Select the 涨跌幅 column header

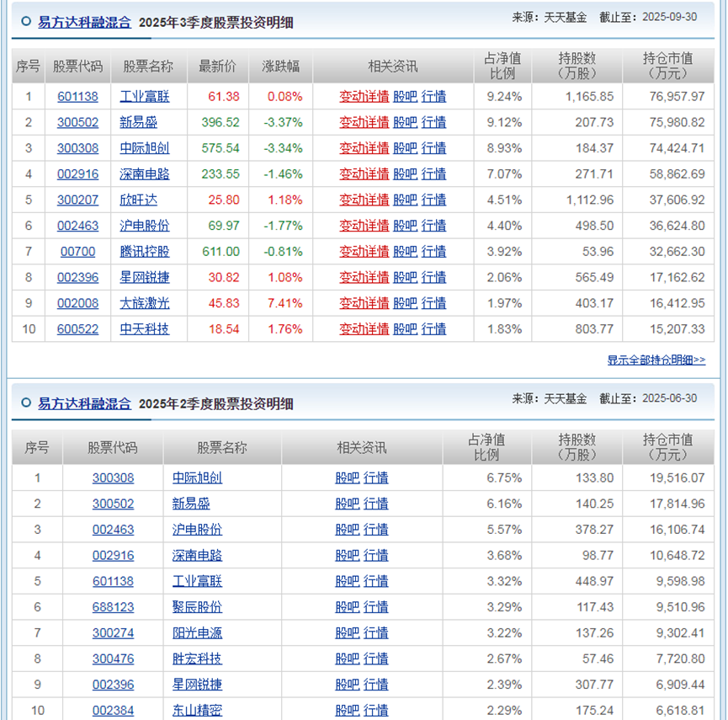click(x=280, y=67)
